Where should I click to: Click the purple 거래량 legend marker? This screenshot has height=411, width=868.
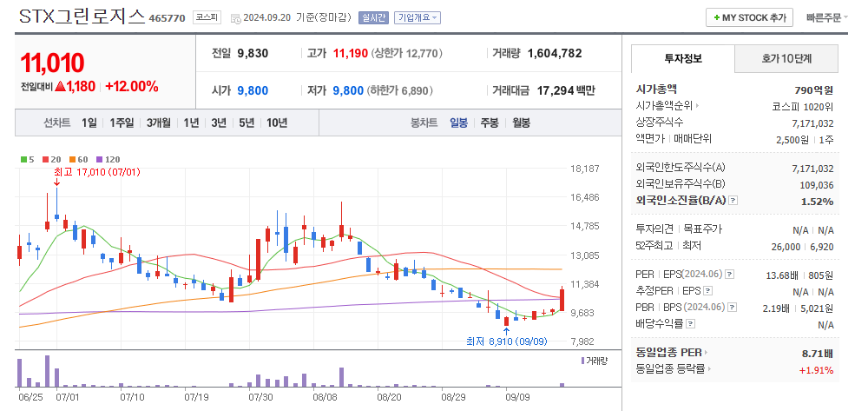(x=582, y=361)
